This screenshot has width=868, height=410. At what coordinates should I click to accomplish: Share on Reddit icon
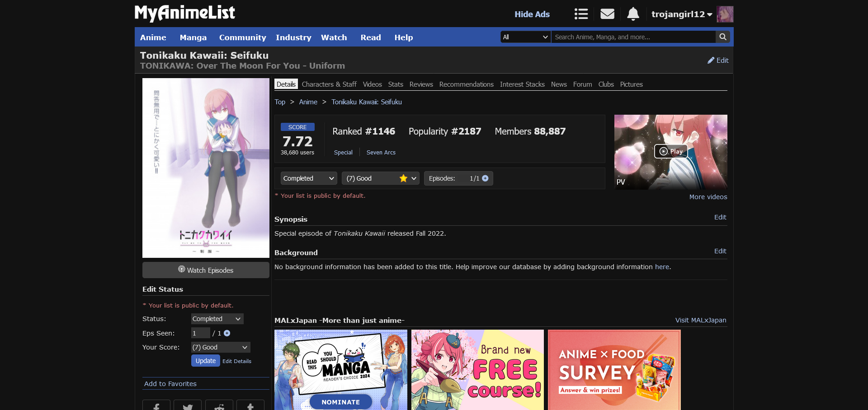[x=219, y=405]
